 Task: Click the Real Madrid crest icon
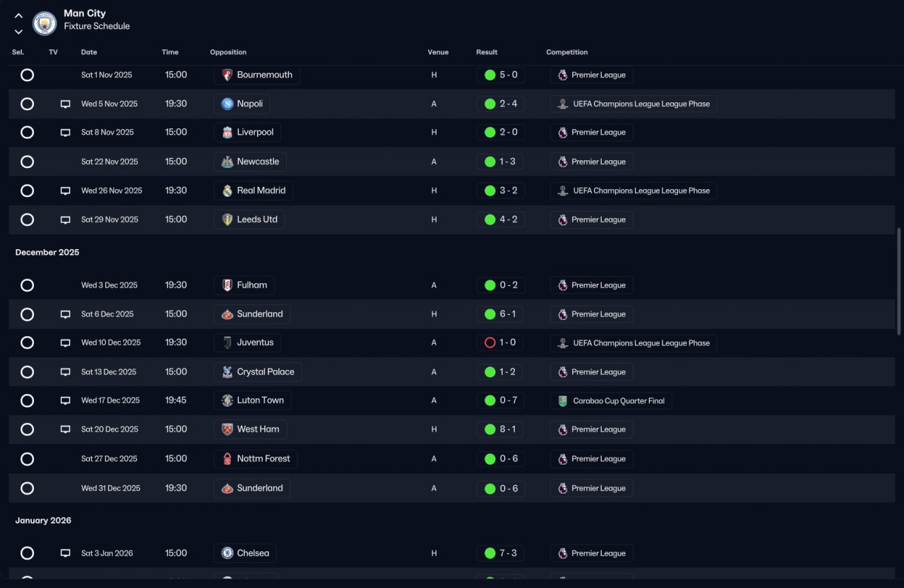227,191
